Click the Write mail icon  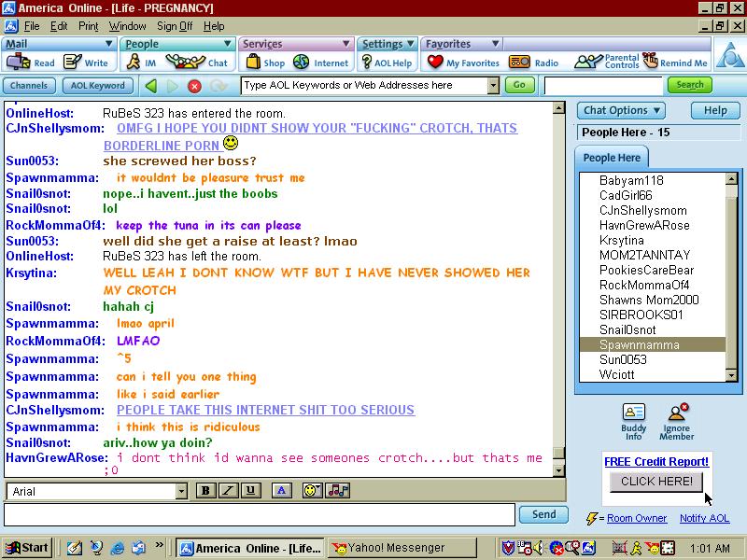click(73, 62)
